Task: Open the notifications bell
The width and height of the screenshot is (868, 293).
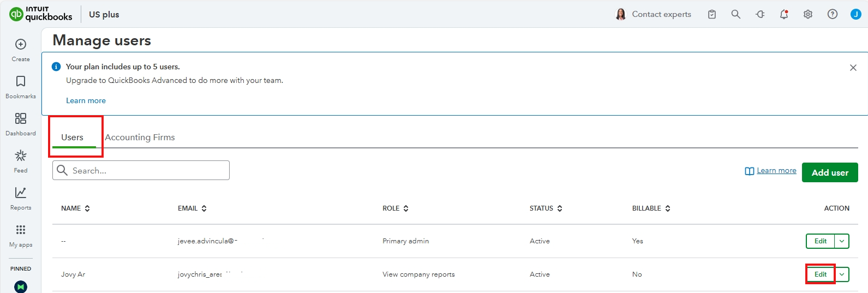Action: coord(784,14)
